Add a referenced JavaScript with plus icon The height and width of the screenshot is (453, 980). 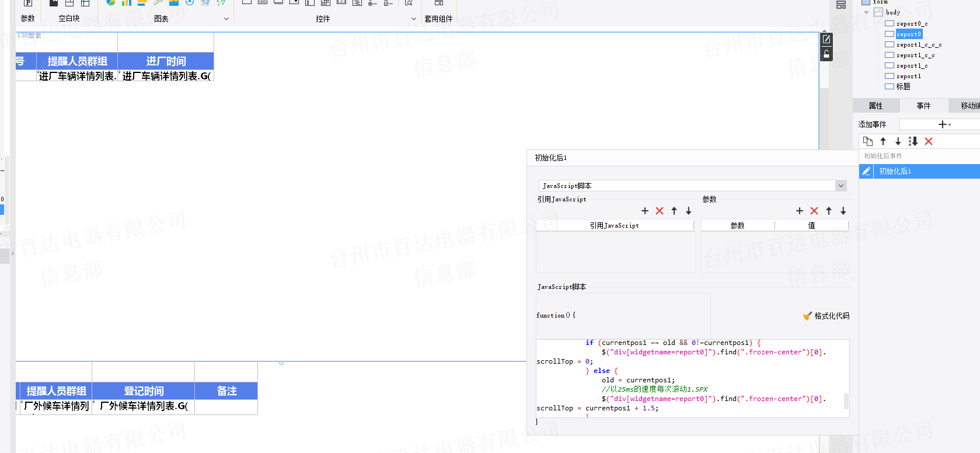coord(645,211)
